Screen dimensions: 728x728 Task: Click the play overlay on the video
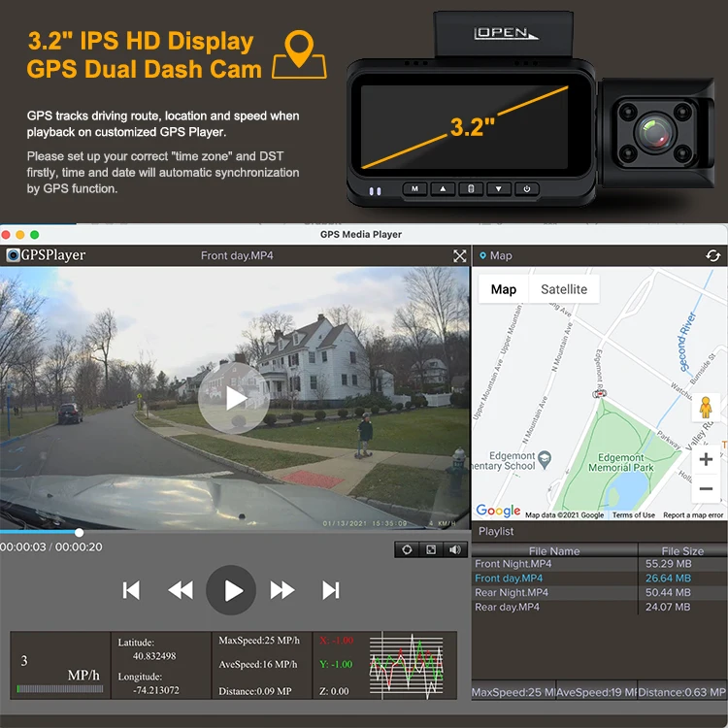[234, 398]
